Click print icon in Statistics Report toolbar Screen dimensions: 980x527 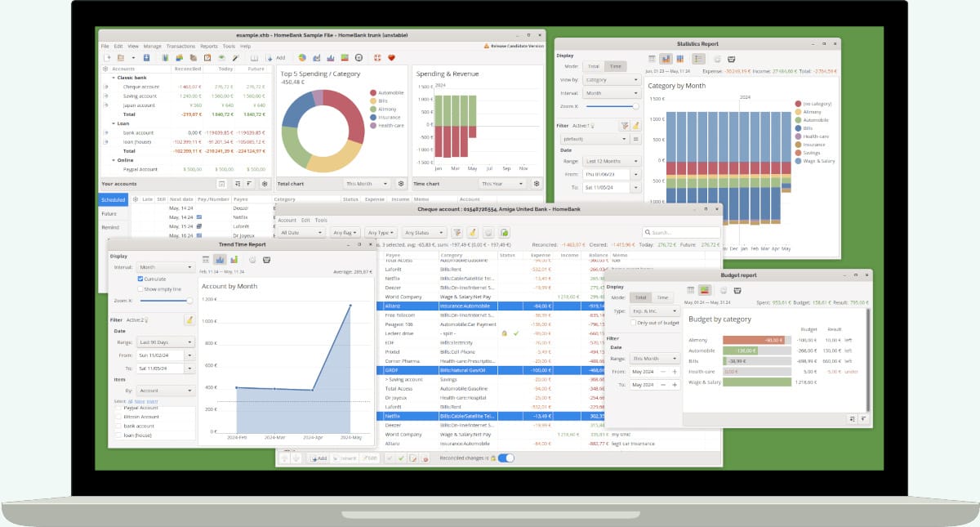(x=731, y=59)
